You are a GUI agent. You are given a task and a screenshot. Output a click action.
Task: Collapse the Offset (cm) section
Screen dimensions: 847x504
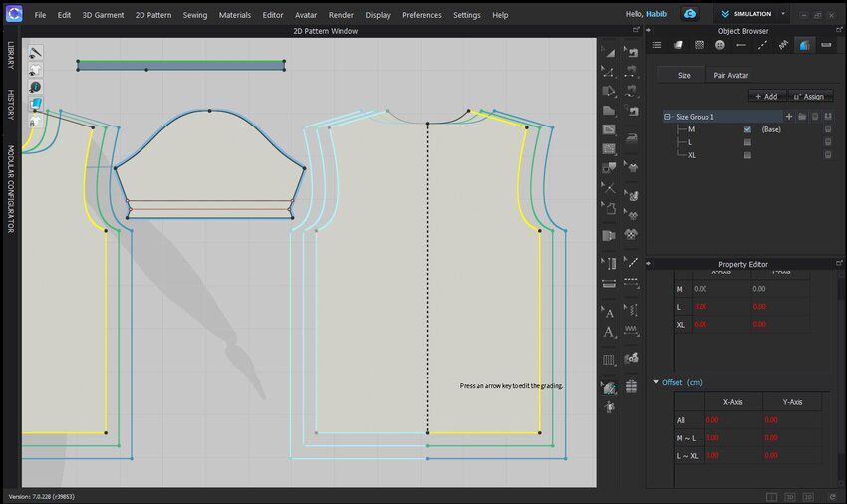tap(656, 382)
